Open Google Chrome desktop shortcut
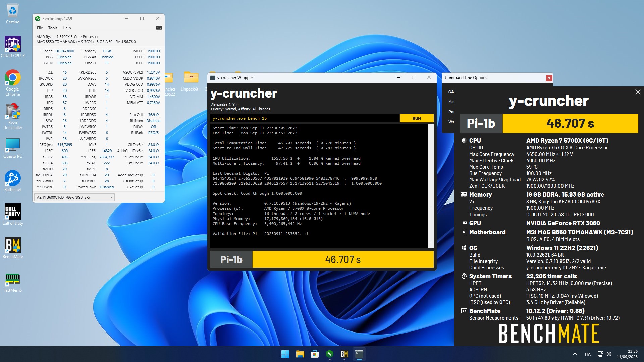Viewport: 644px width, 362px height. tap(13, 82)
